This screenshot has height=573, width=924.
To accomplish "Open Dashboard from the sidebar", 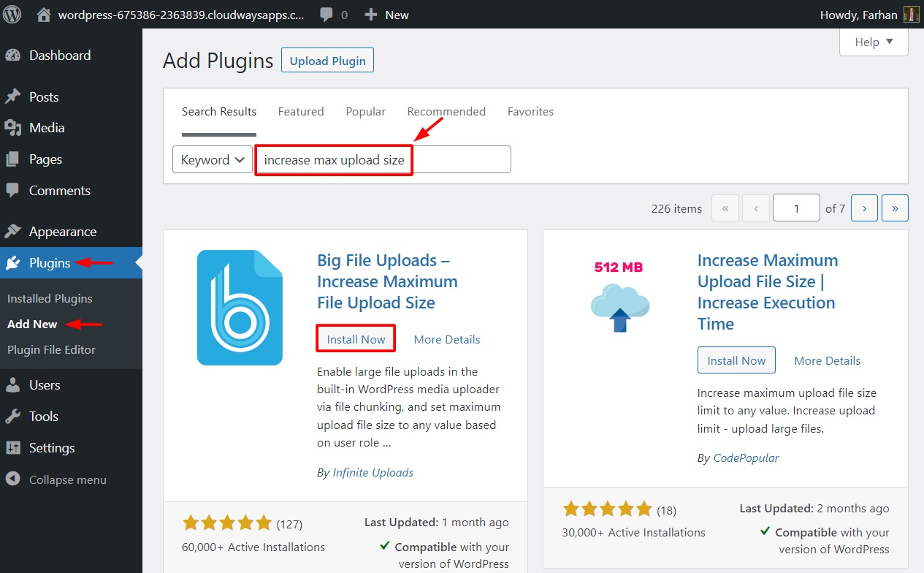I will (59, 56).
